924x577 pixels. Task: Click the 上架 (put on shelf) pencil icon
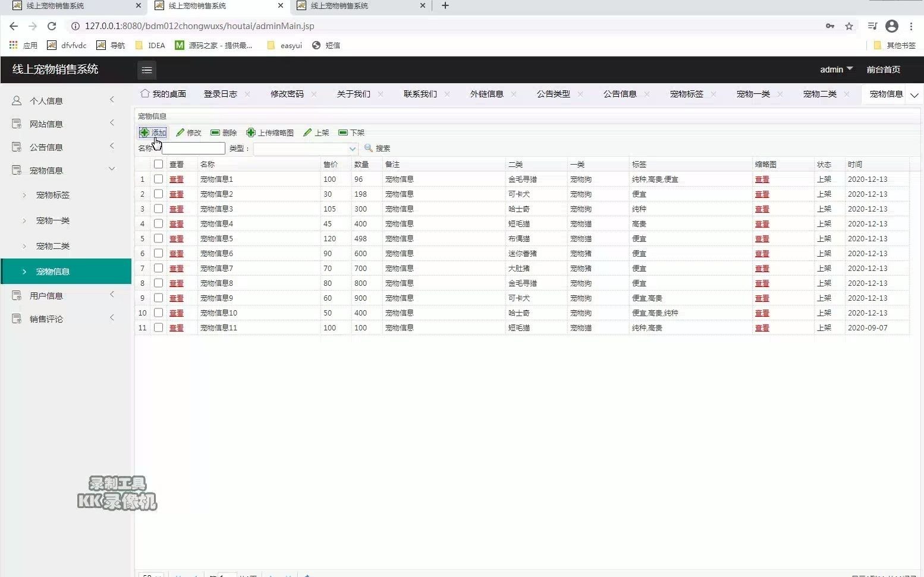pos(307,133)
